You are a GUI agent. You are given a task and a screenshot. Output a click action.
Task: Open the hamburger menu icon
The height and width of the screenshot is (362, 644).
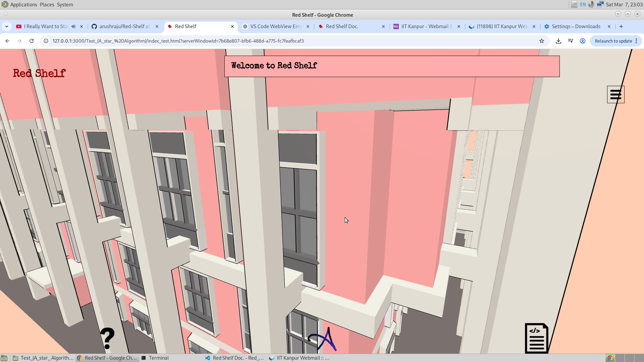pyautogui.click(x=615, y=95)
